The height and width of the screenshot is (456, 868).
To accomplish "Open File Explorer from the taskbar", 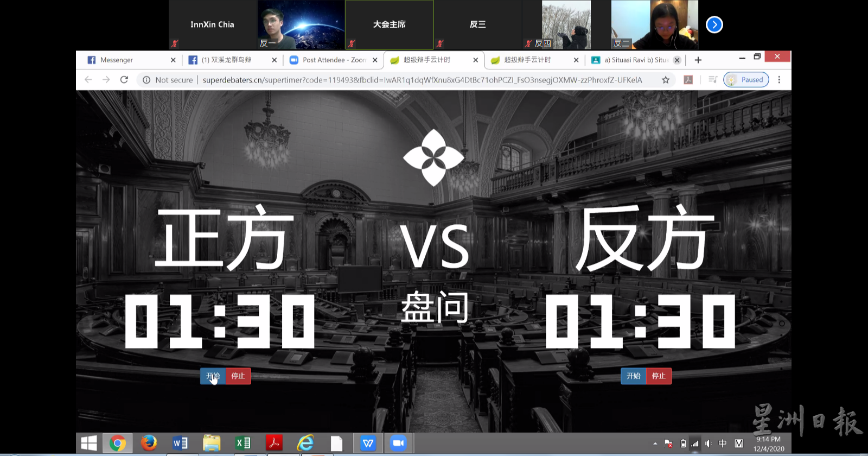I will (212, 444).
